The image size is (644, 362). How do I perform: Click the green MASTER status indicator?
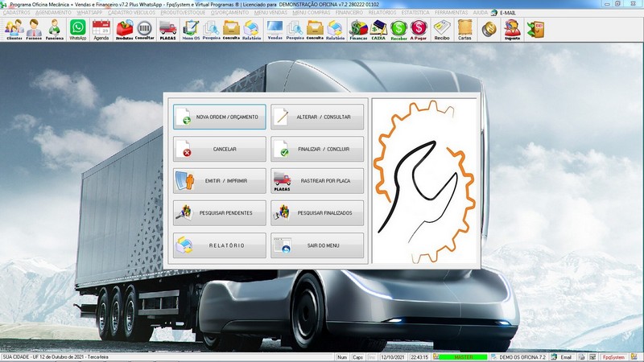point(464,357)
